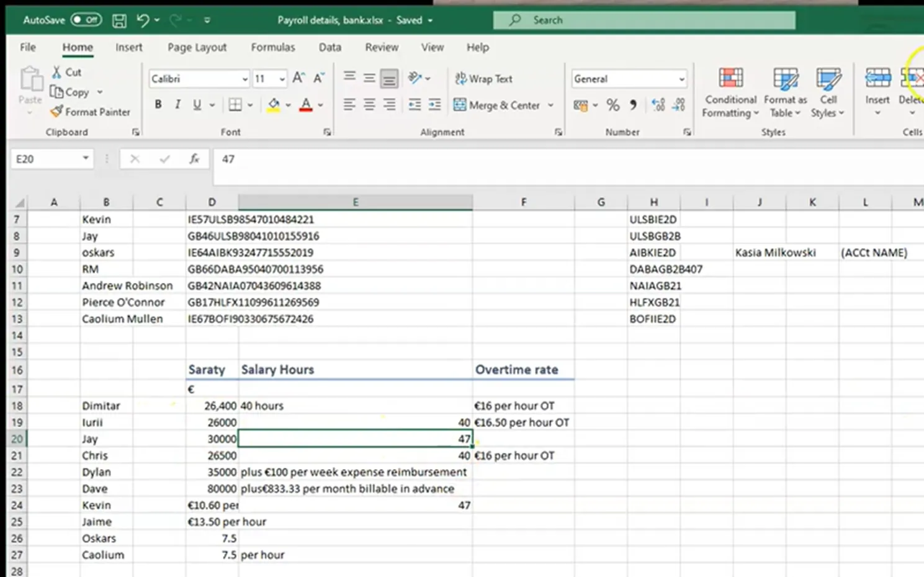Image resolution: width=924 pixels, height=577 pixels.
Task: Click Decrease Decimal icon
Action: pos(679,105)
